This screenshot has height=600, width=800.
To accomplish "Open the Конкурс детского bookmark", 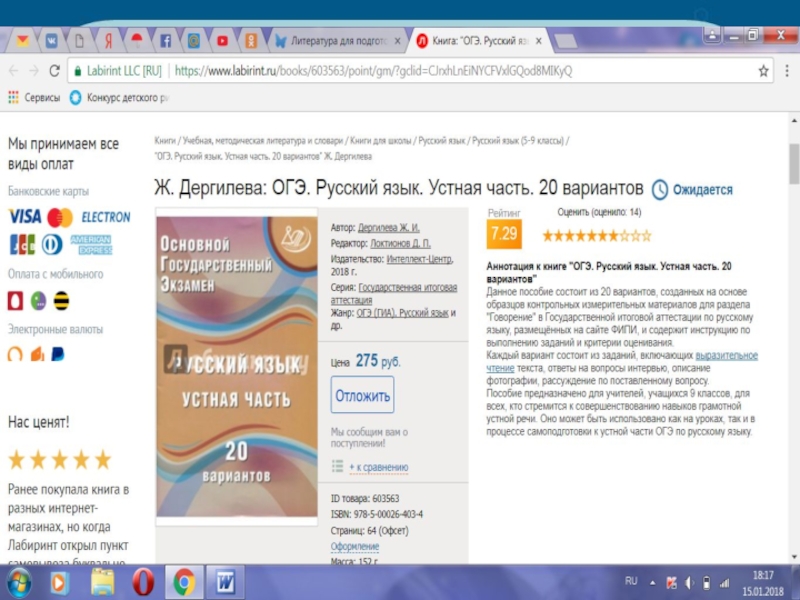I will (x=119, y=97).
